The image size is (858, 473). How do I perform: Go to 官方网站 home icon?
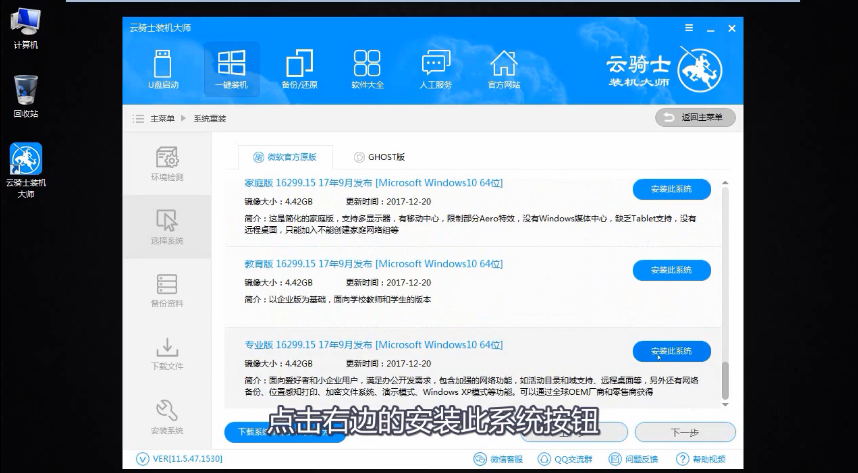coord(503,70)
